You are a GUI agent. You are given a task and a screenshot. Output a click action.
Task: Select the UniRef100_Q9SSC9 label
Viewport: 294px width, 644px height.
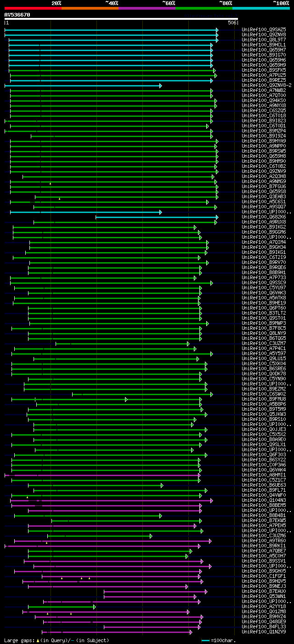(x=265, y=282)
